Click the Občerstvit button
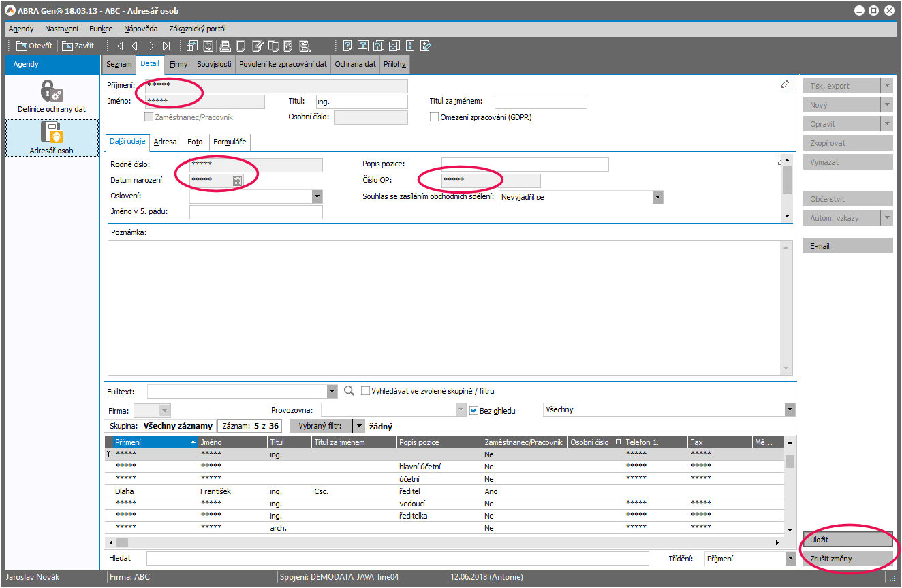Viewport: 902px width, 588px height. click(x=848, y=199)
